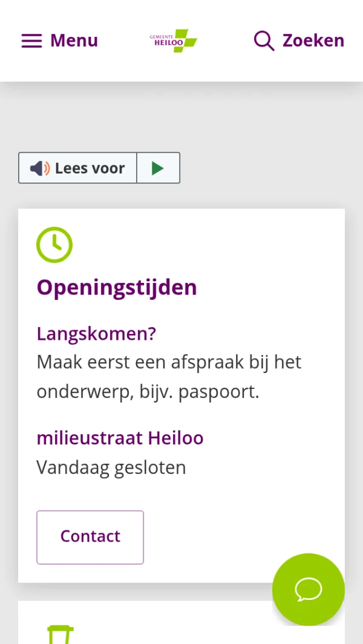This screenshot has width=363, height=644.
Task: Click the 'Maak eerst een afspraak' paragraph
Action: point(169,362)
